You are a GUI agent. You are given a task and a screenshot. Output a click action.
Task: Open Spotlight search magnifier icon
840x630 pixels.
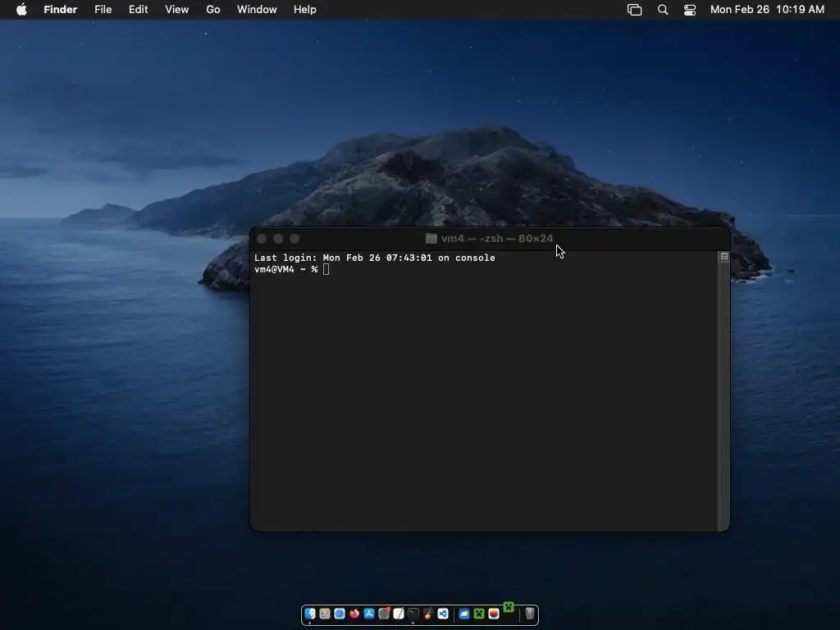pos(663,9)
